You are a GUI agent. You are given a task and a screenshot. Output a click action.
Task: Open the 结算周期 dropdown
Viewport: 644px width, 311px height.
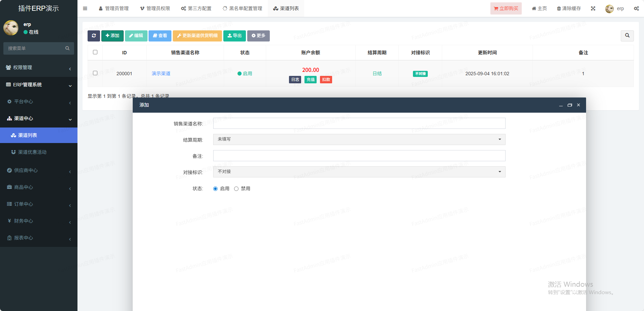click(x=359, y=139)
